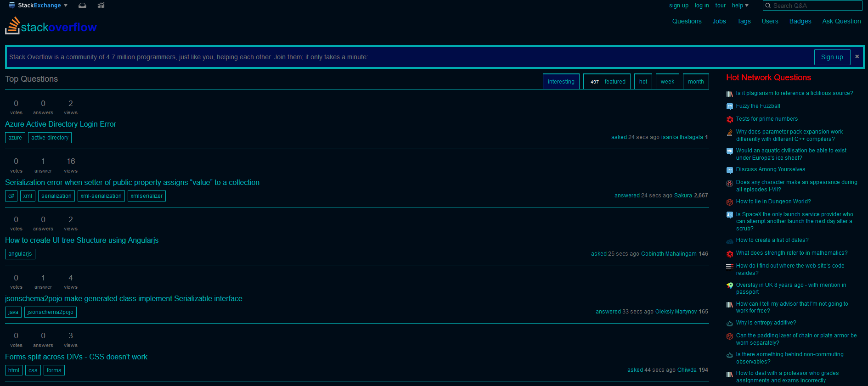Switch to the hot tab
The image size is (868, 386).
pyautogui.click(x=643, y=82)
